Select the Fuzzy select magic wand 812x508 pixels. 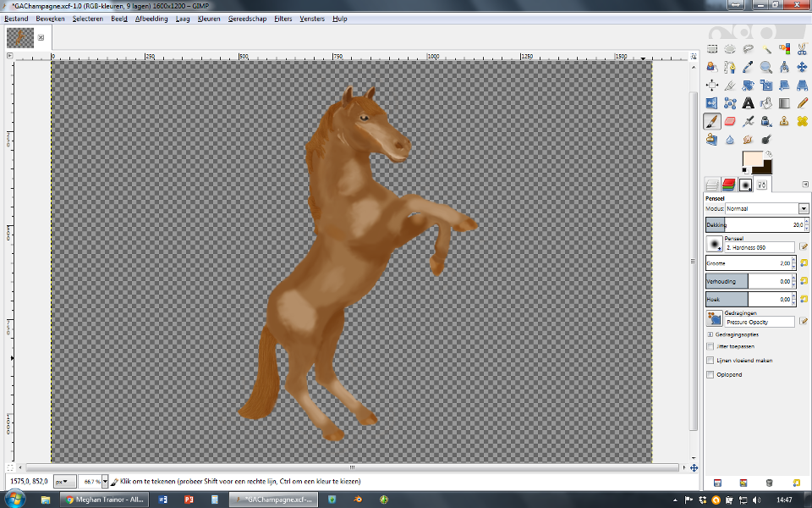pos(766,49)
